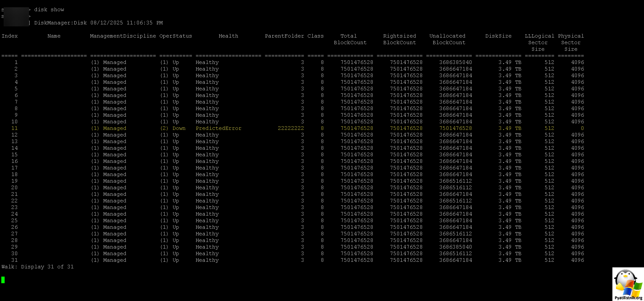Screen dimensions: 644x301
Task: Click rightsized block count in row 22
Action: click(x=406, y=201)
